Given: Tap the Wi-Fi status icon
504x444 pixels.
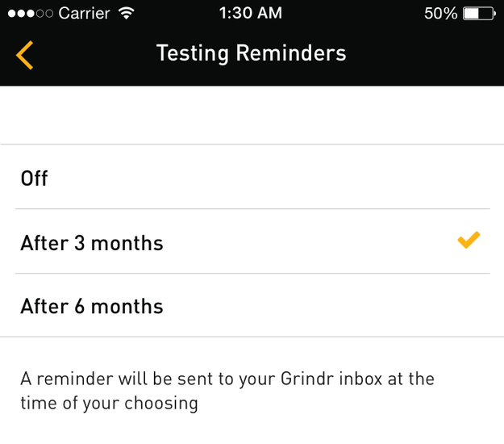Looking at the screenshot, I should 127,13.
